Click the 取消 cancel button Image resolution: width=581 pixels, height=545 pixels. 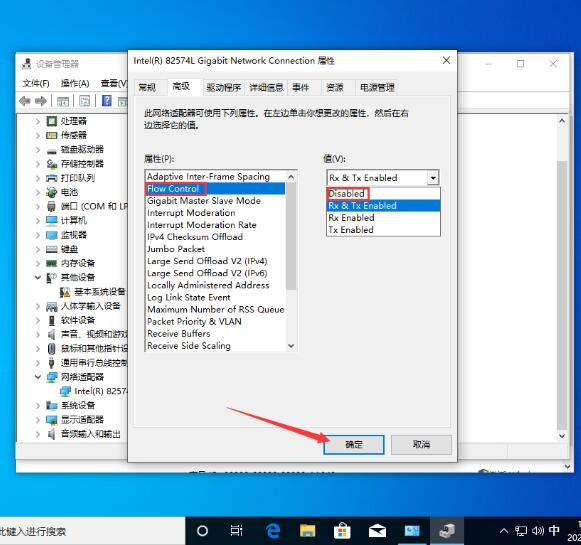[x=421, y=444]
